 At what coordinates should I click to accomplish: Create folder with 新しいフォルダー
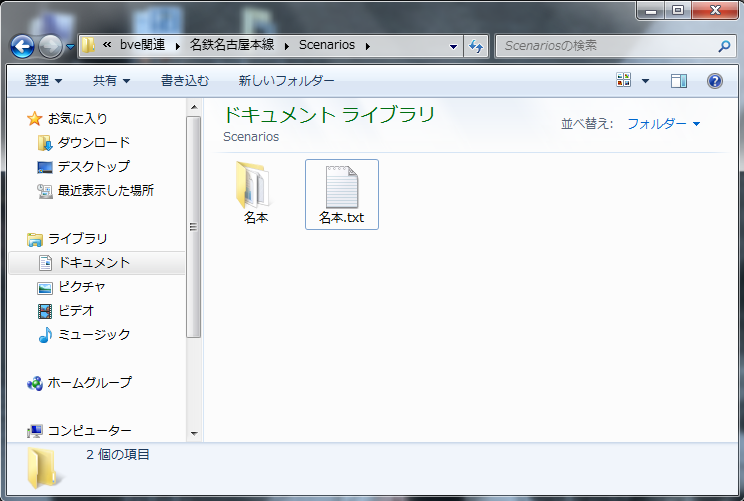click(x=286, y=81)
